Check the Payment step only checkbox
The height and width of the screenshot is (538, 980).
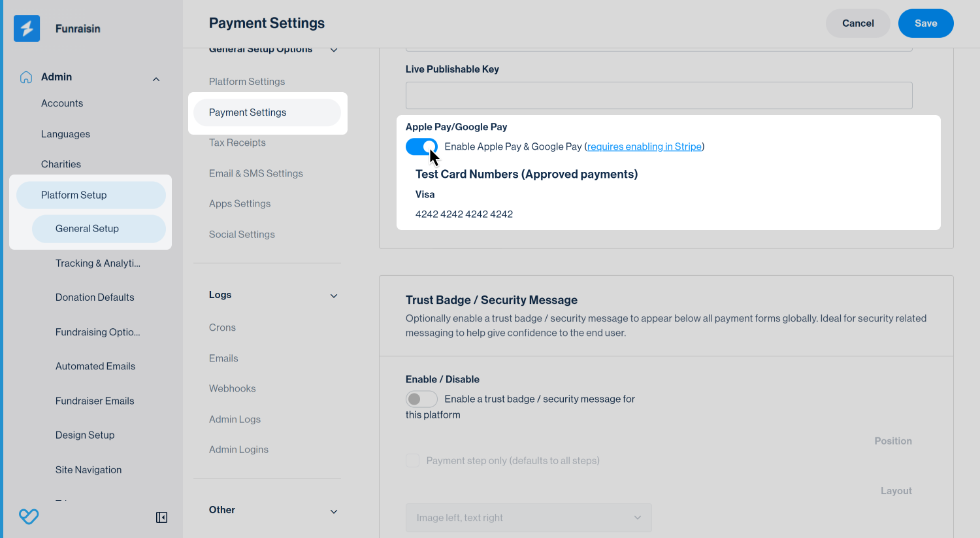(x=413, y=461)
